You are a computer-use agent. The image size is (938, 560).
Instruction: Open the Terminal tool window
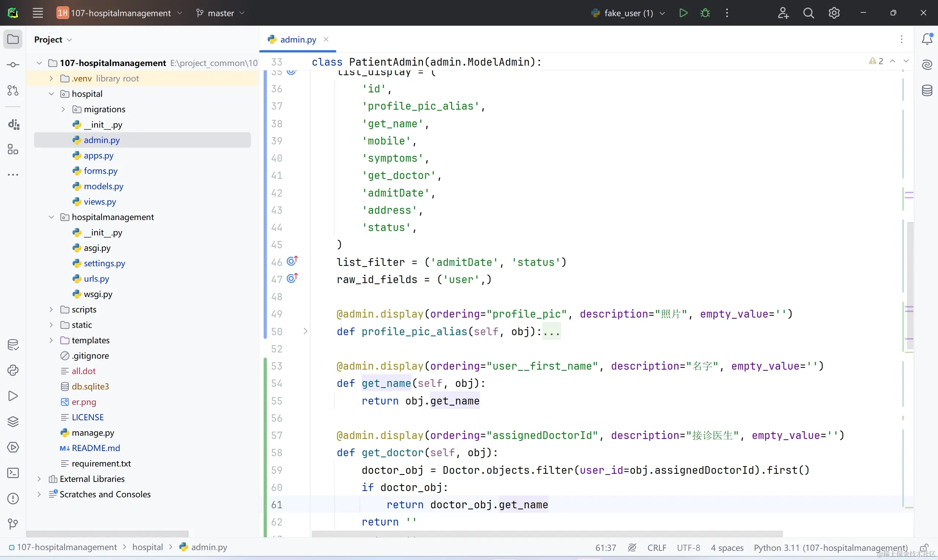[13, 473]
